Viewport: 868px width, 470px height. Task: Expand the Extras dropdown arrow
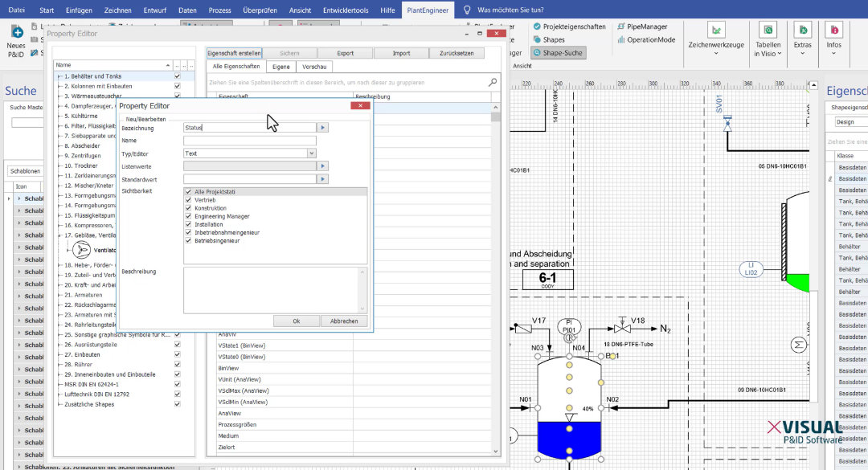(x=802, y=54)
